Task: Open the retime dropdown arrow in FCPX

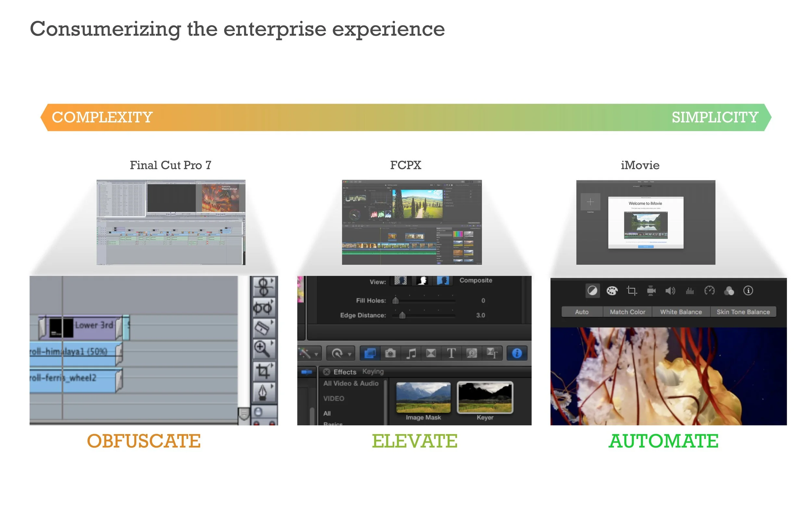Action: [349, 354]
